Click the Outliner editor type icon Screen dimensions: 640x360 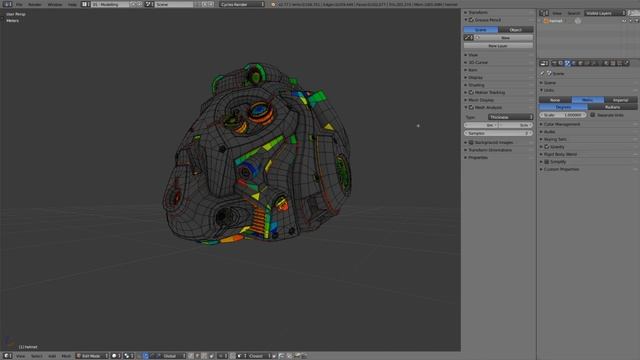click(544, 13)
